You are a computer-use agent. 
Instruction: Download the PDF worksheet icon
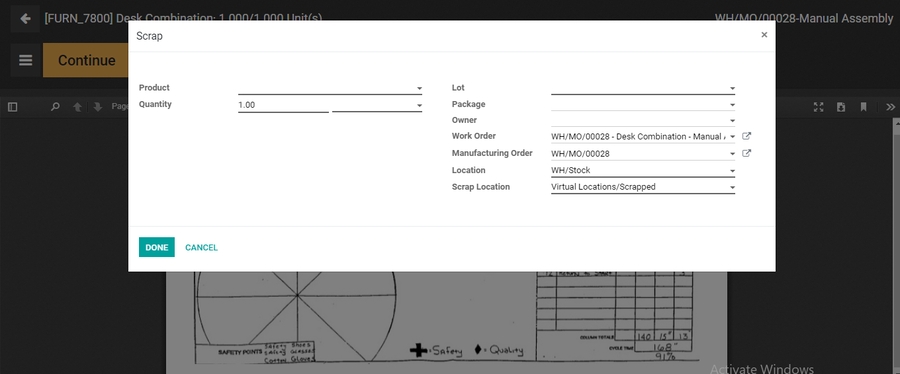pyautogui.click(x=841, y=107)
